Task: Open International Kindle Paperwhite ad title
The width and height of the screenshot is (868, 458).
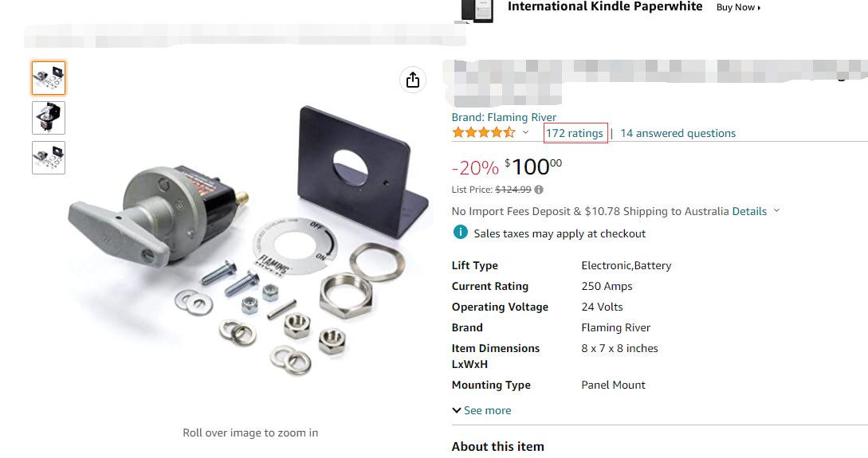Action: point(605,7)
